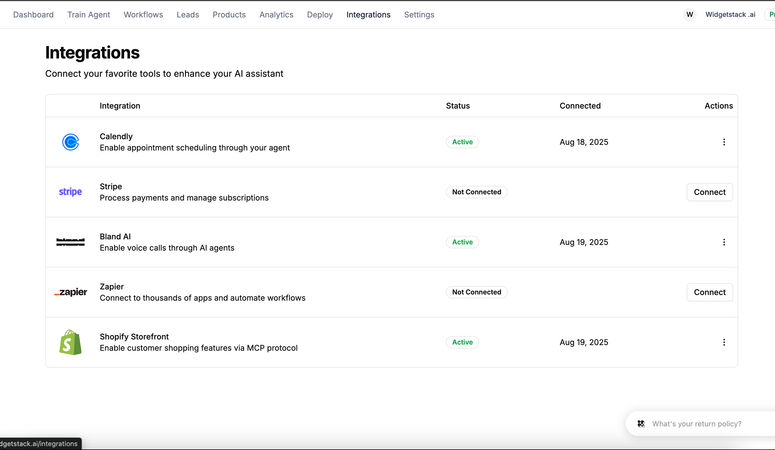Click the Zapier logo icon
This screenshot has width=775, height=450.
click(70, 292)
